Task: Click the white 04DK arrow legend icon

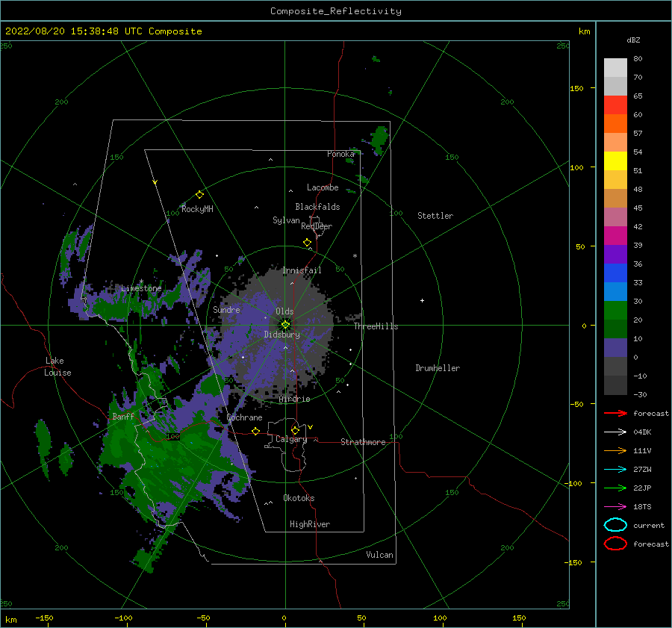Action: point(615,432)
